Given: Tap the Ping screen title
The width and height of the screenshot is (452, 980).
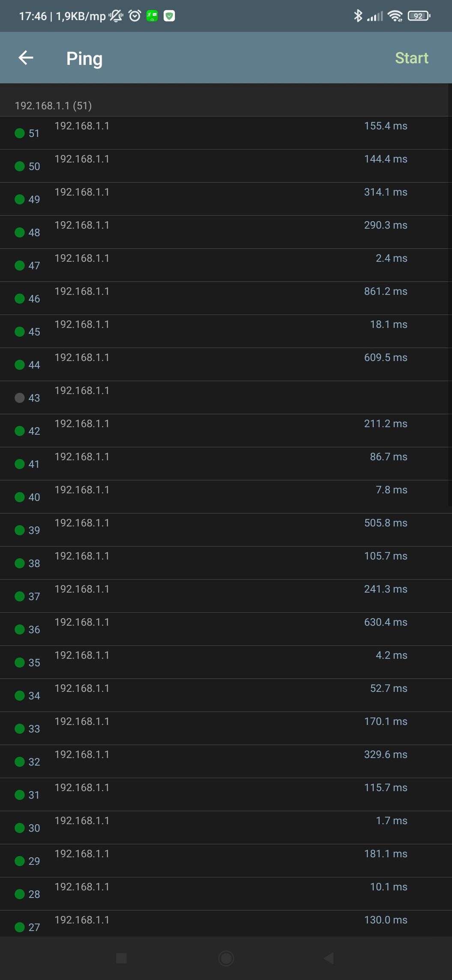Looking at the screenshot, I should click(x=84, y=59).
